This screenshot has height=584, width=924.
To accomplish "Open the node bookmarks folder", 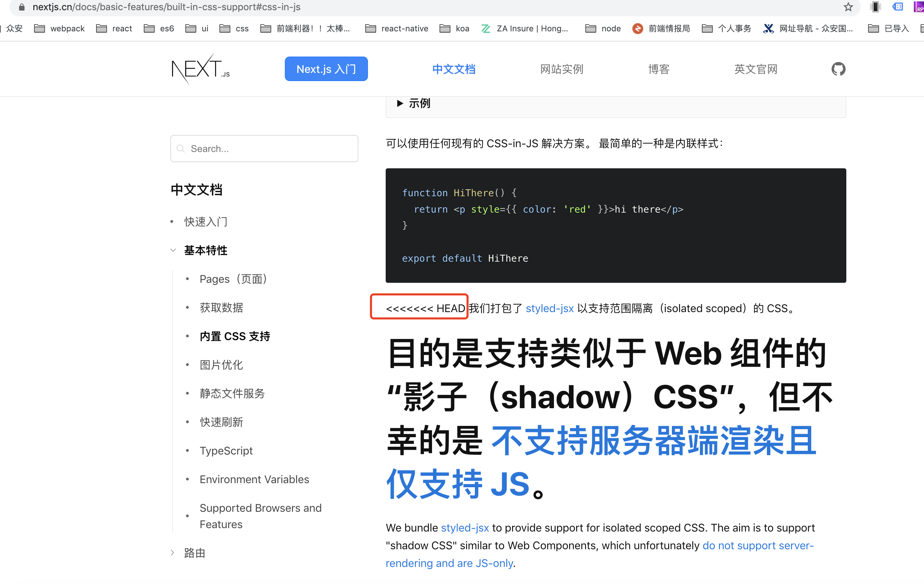I will tap(602, 28).
